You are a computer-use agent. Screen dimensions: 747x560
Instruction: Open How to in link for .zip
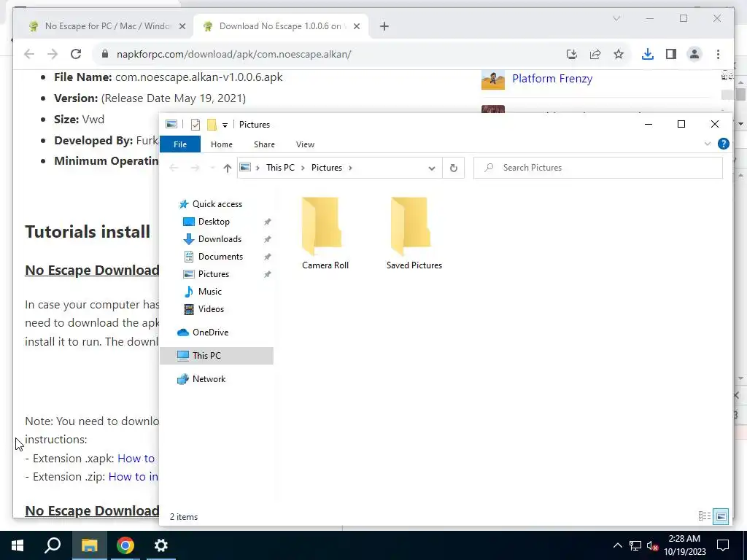click(x=133, y=477)
